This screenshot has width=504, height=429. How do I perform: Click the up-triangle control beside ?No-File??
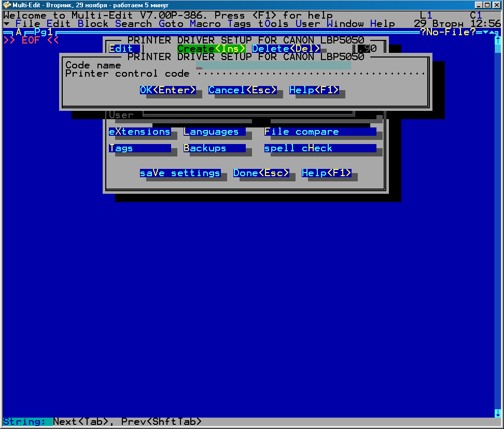pyautogui.click(x=492, y=32)
